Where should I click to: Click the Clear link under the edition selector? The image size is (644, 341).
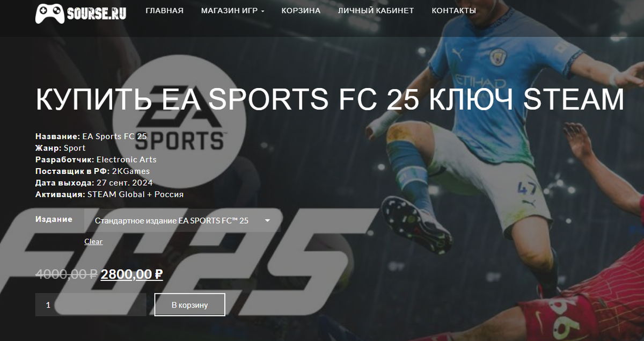point(93,242)
